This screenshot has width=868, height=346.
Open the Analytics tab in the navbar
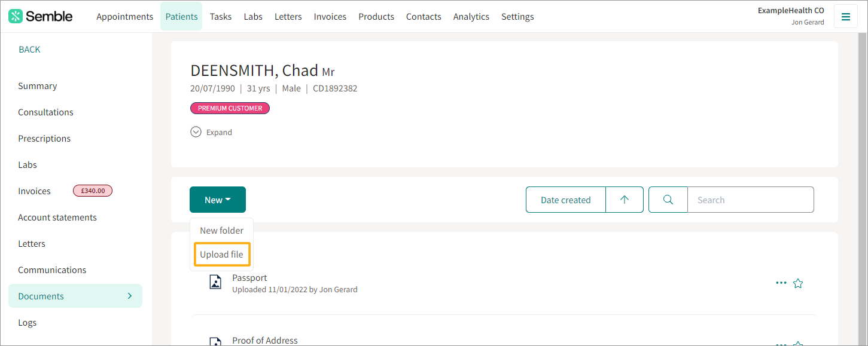click(x=471, y=16)
